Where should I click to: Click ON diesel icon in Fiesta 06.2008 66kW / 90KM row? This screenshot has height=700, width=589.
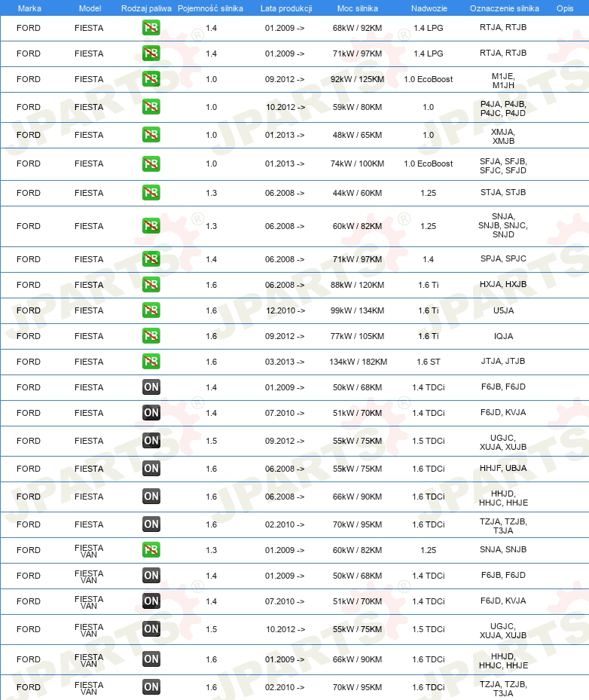(151, 497)
